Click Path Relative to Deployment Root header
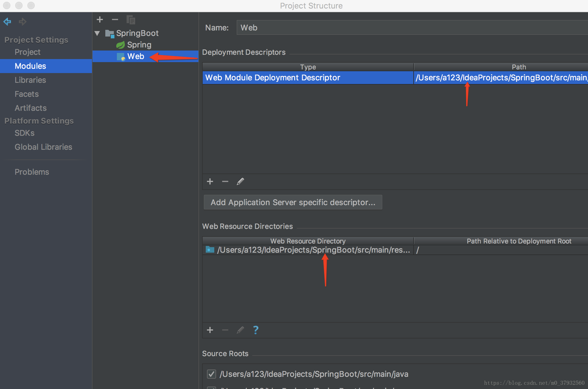Image resolution: width=588 pixels, height=389 pixels. pos(501,241)
